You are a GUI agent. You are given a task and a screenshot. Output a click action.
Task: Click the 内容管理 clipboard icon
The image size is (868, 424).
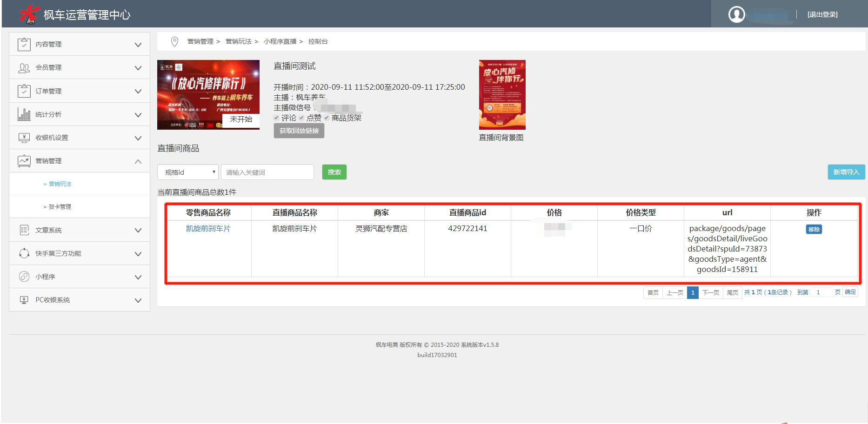24,44
